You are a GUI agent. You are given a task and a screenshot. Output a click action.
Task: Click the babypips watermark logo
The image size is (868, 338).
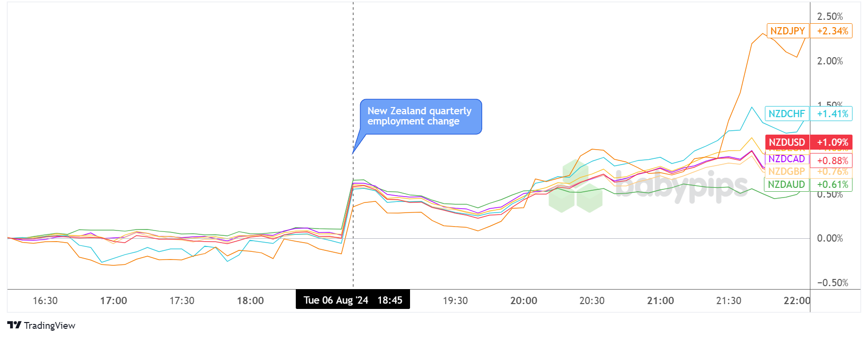[x=649, y=187]
